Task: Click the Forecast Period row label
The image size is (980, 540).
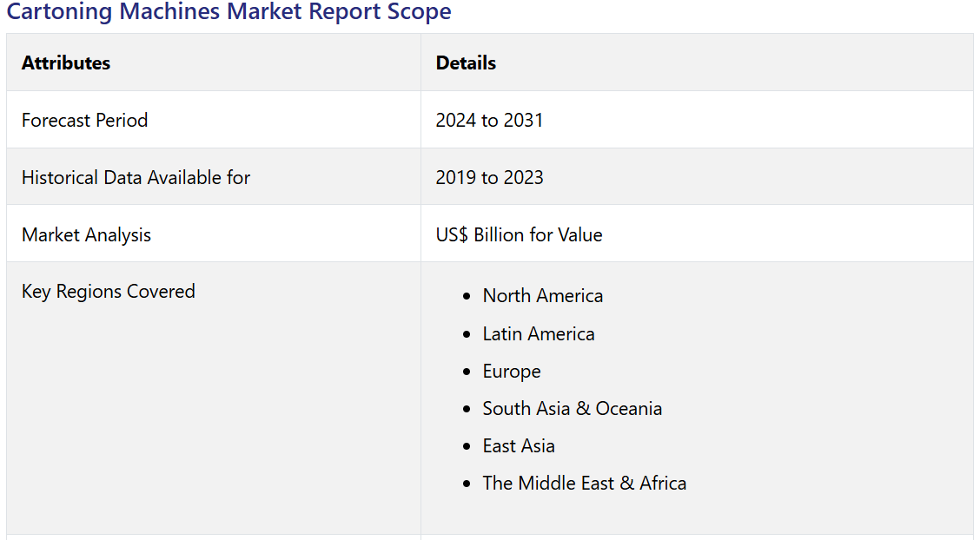Action: coord(84,120)
